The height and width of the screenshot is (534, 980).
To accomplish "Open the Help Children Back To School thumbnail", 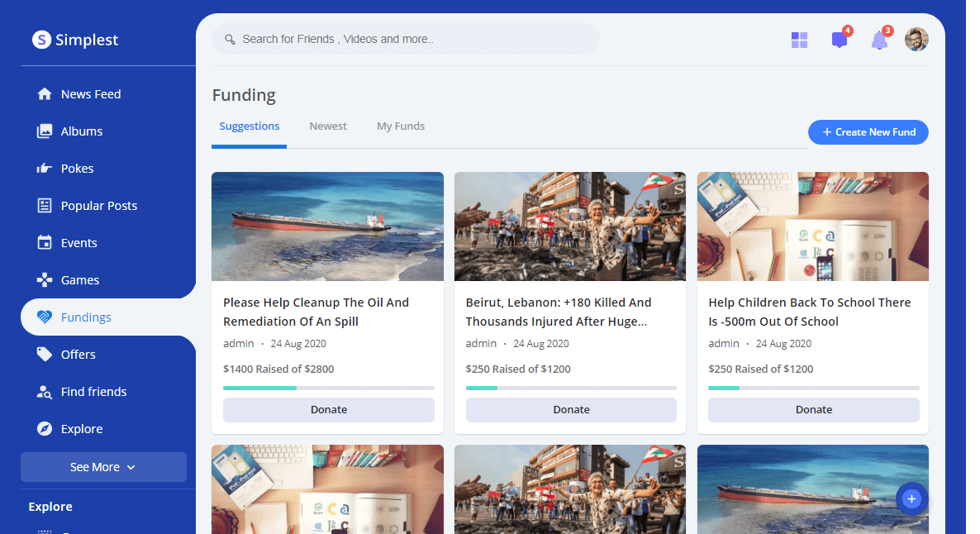I will point(812,226).
